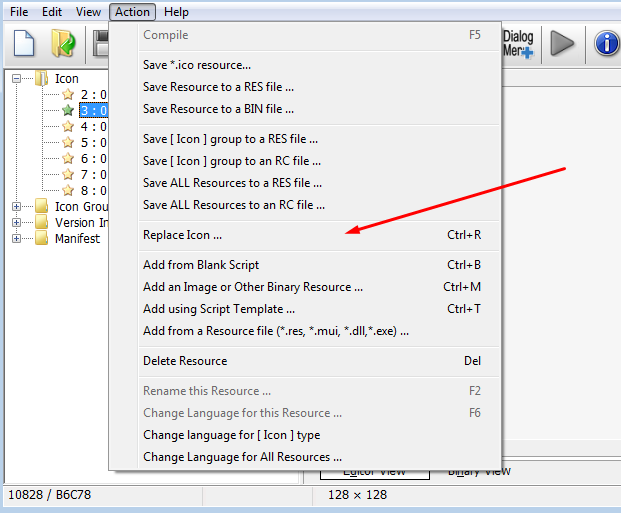The width and height of the screenshot is (621, 513).
Task: Expand the Manifest folder
Action: coord(16,238)
